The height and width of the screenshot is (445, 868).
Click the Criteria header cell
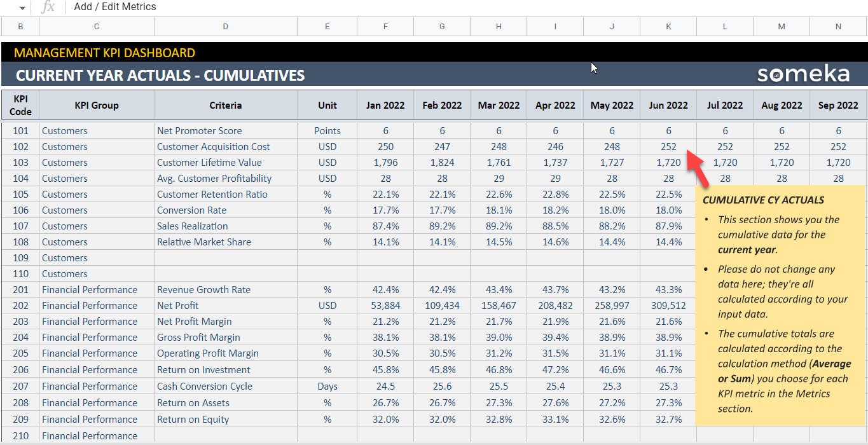(226, 105)
